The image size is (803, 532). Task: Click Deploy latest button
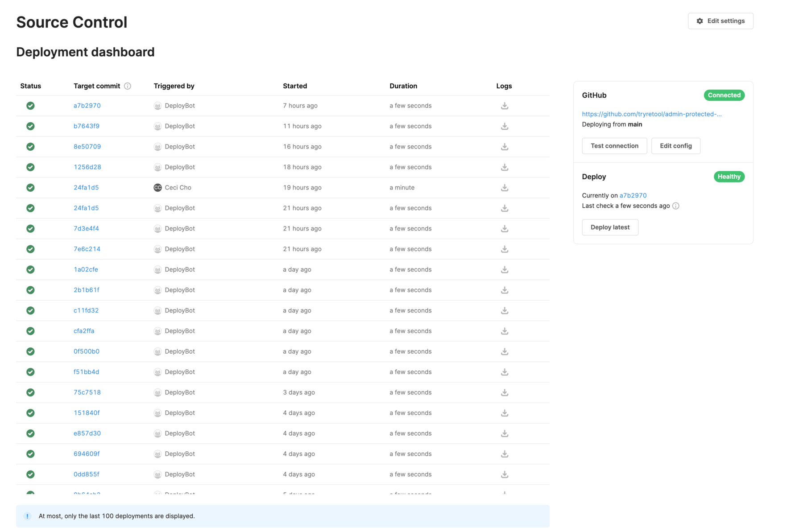(x=610, y=227)
